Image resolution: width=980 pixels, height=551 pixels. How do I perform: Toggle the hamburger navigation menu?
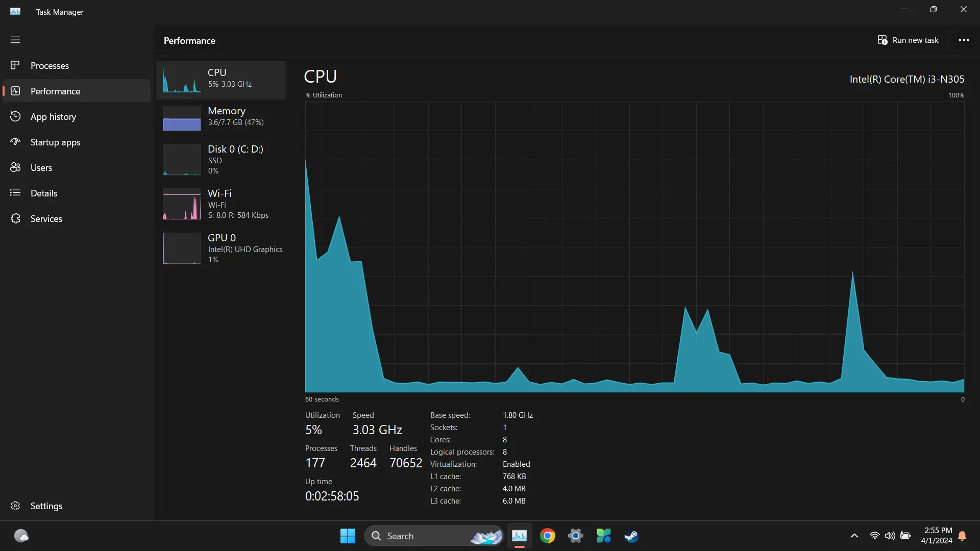[15, 40]
